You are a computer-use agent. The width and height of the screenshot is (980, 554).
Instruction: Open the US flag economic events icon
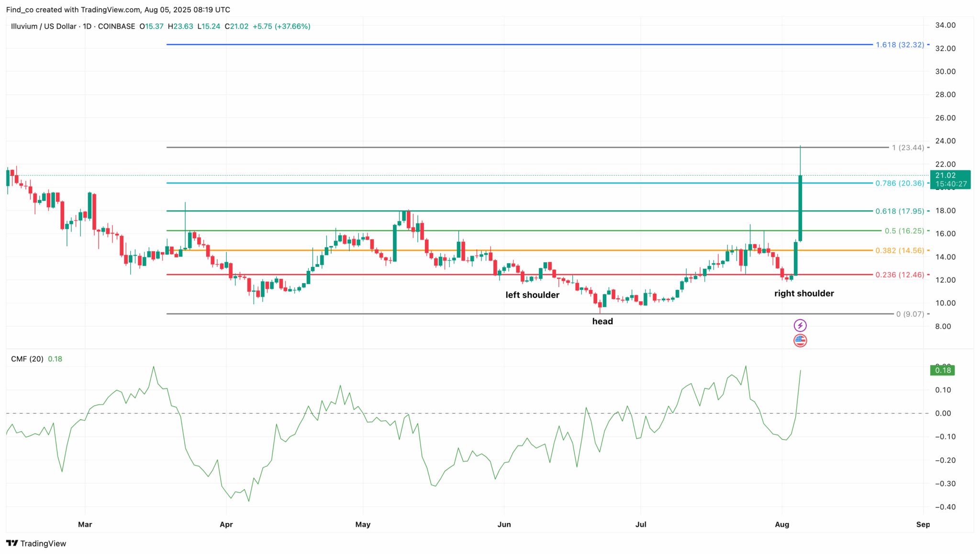point(801,341)
